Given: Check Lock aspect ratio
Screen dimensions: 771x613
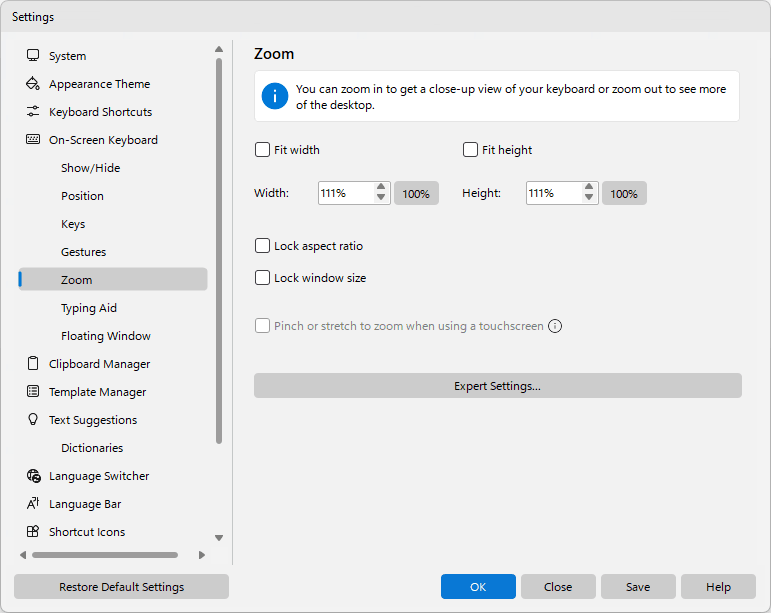Looking at the screenshot, I should (263, 245).
